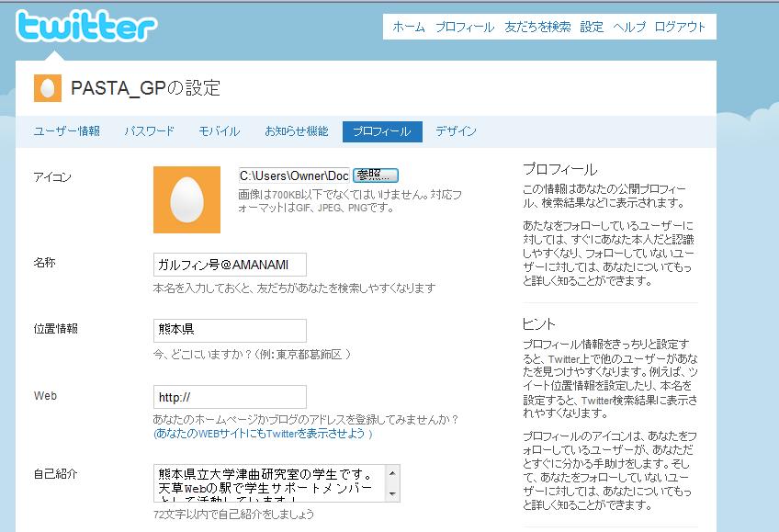
Task: Click the PASTA_GPの設定 page heading
Action: 145,88
